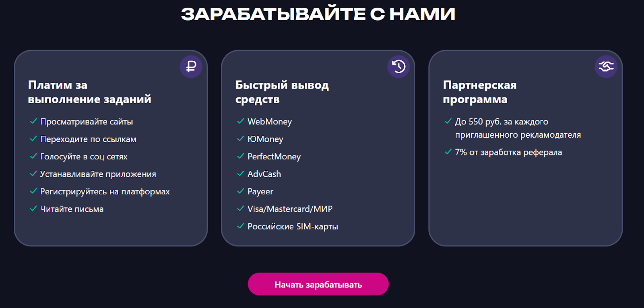
Task: Click the checkmark next to WebMoney
Action: coord(241,121)
